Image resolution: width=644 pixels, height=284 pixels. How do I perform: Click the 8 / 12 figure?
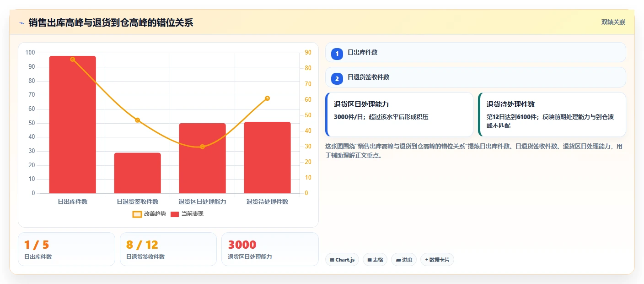point(142,245)
